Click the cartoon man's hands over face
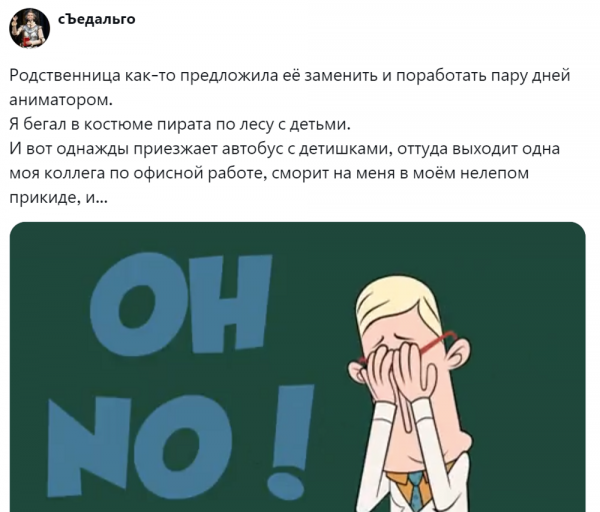The width and height of the screenshot is (600, 512). [398, 373]
